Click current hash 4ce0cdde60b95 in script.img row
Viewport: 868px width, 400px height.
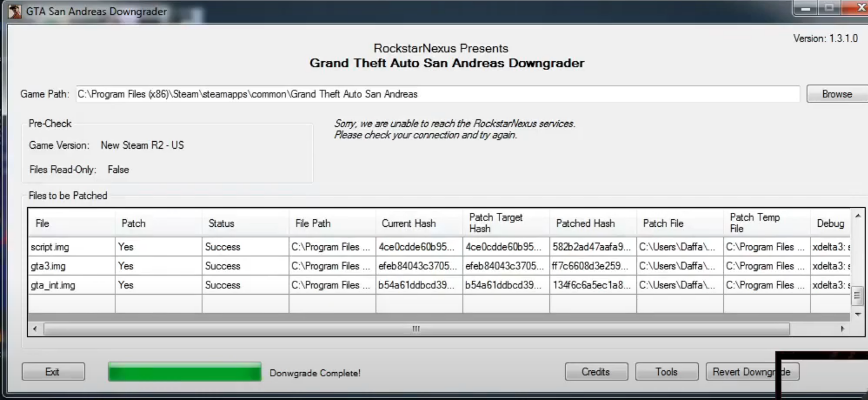click(x=419, y=247)
